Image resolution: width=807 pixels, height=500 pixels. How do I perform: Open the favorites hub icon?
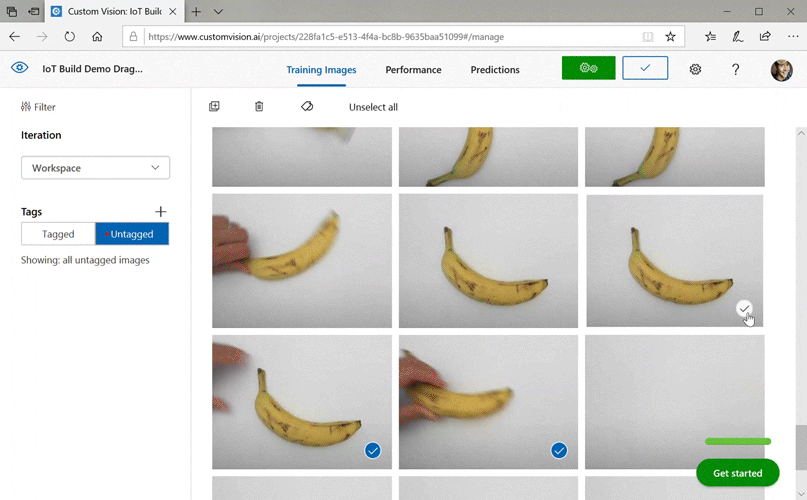coord(710,37)
